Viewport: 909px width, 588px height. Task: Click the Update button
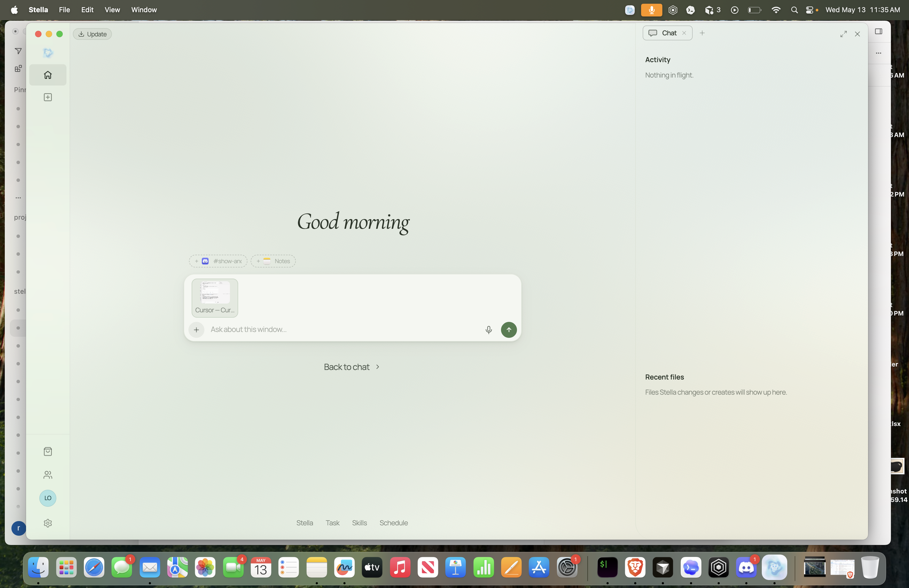[x=92, y=34]
